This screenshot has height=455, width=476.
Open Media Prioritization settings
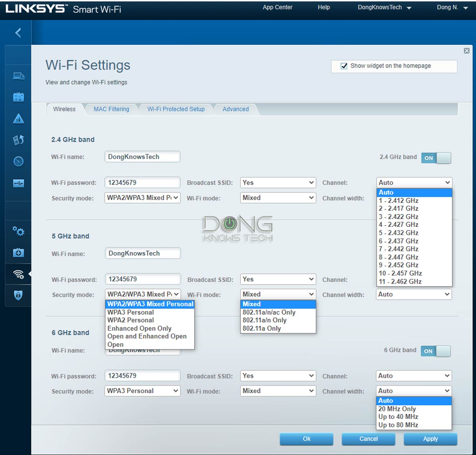point(18,140)
